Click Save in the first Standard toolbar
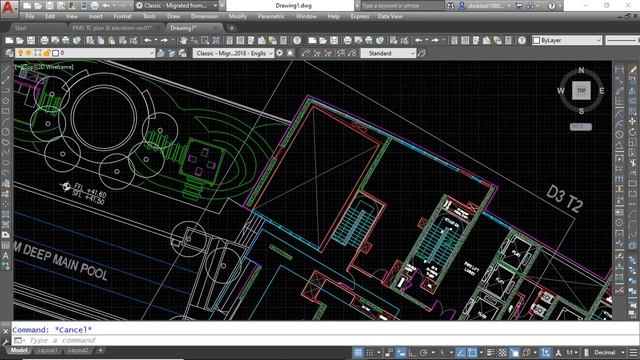The height and width of the screenshot is (360, 640). [x=31, y=40]
